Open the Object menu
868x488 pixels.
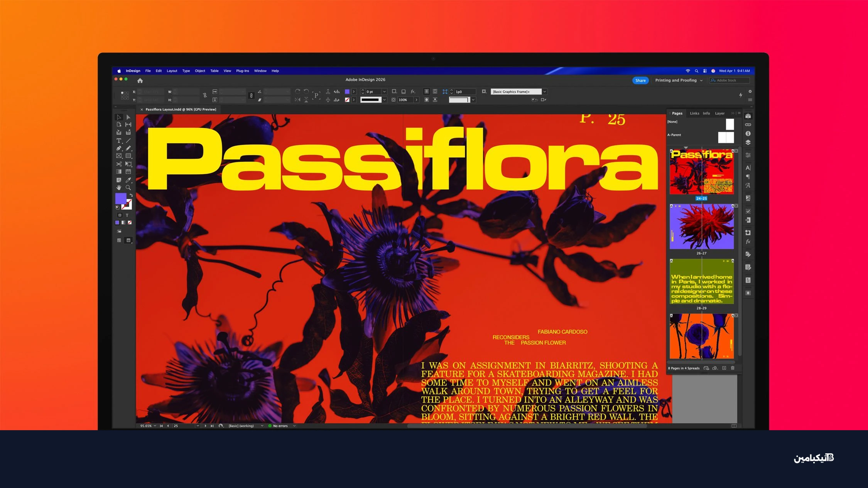coord(200,71)
